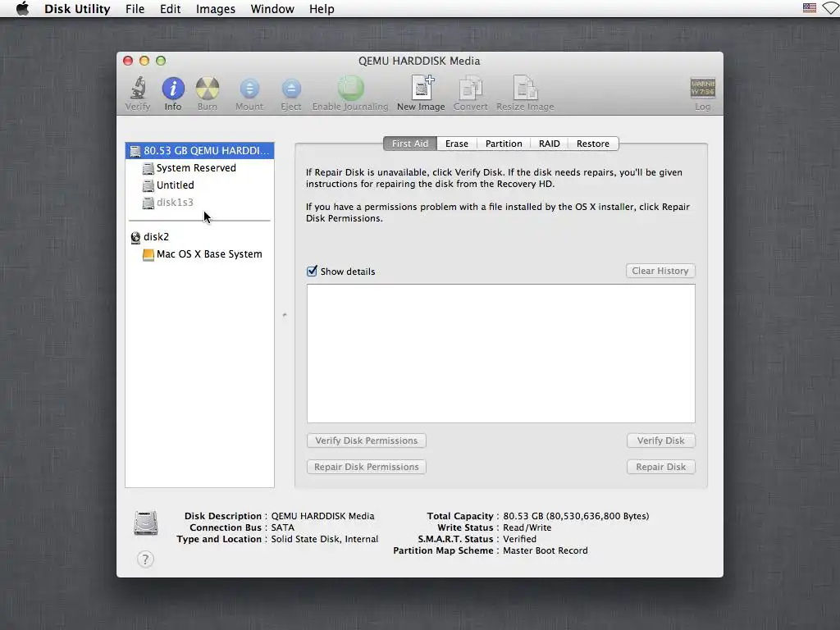The image size is (840, 630).
Task: Click the Clear History button
Action: tap(660, 271)
